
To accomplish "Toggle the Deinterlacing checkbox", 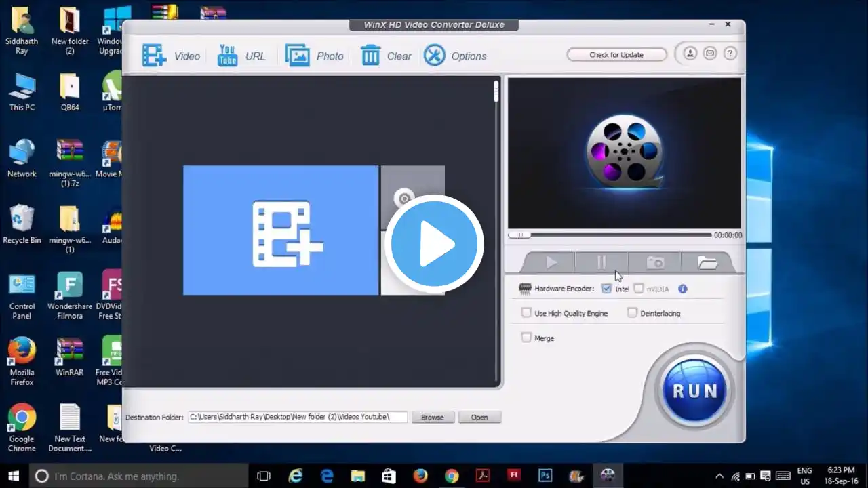I will point(632,313).
